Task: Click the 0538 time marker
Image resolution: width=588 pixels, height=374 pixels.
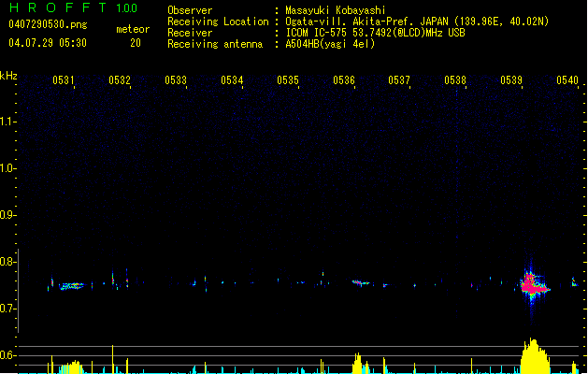Action: (455, 80)
